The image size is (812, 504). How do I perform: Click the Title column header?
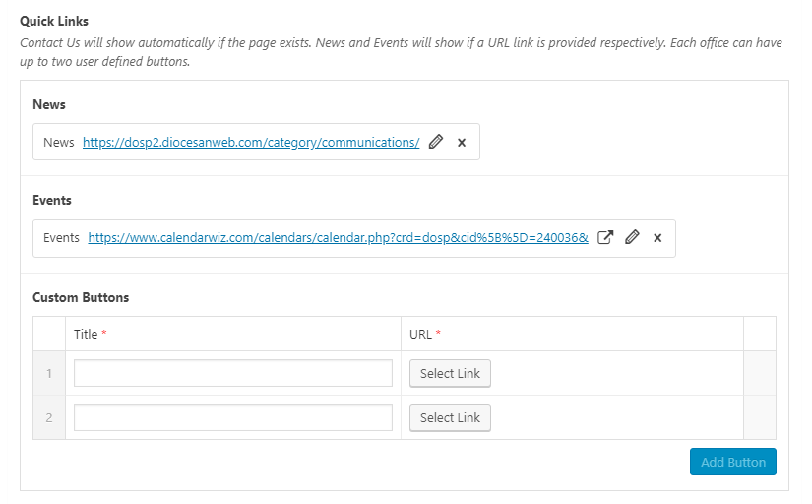click(87, 334)
